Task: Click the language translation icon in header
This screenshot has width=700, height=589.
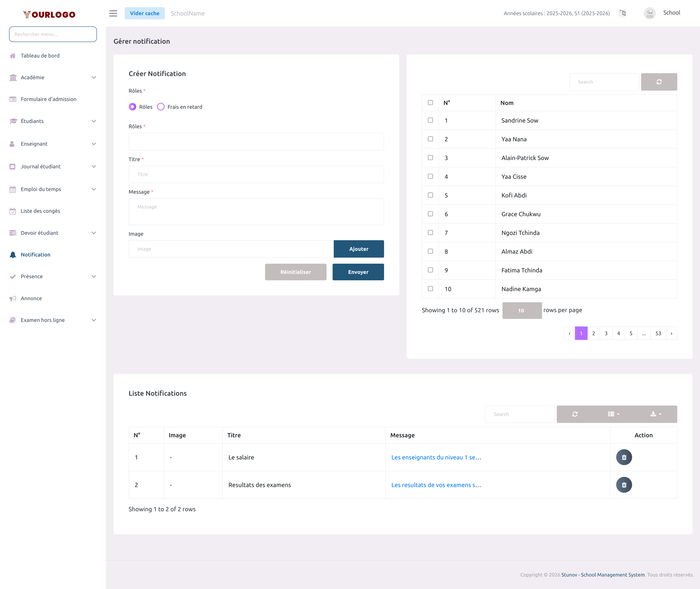Action: tap(622, 13)
